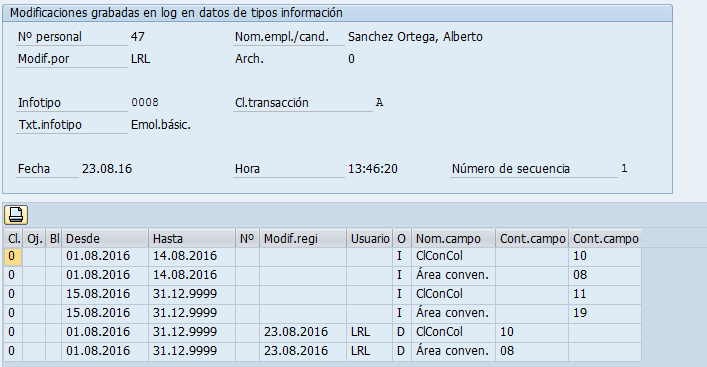Click the Número de secuencia value 1

pos(624,168)
